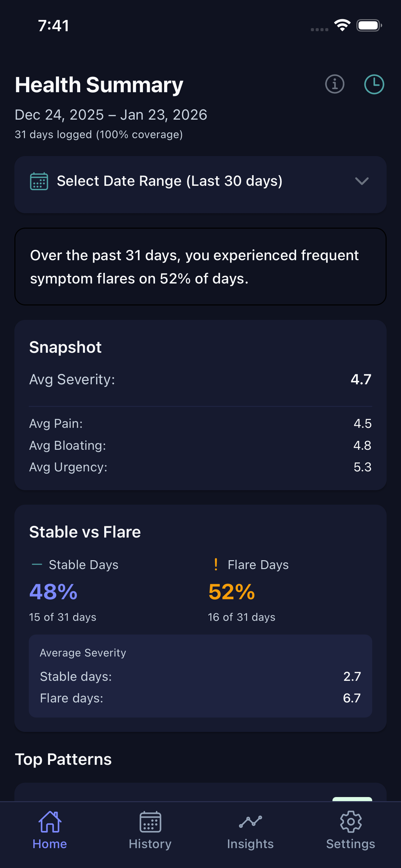
Task: Click the Avg Severity 4.7 value
Action: click(x=361, y=379)
